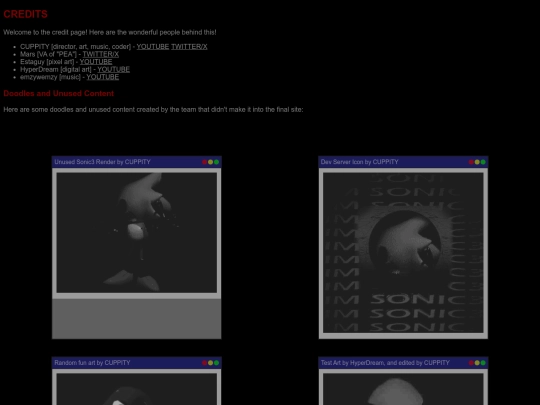Open the Dev Server Icon SONIC image

pyautogui.click(x=403, y=253)
